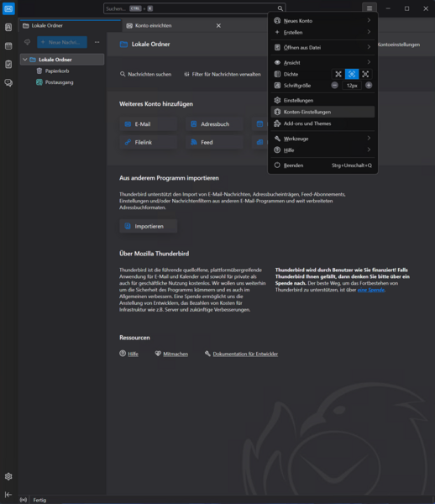Expand the Werkzeuge submenu
Screen dimensions: 435x504
click(x=322, y=139)
